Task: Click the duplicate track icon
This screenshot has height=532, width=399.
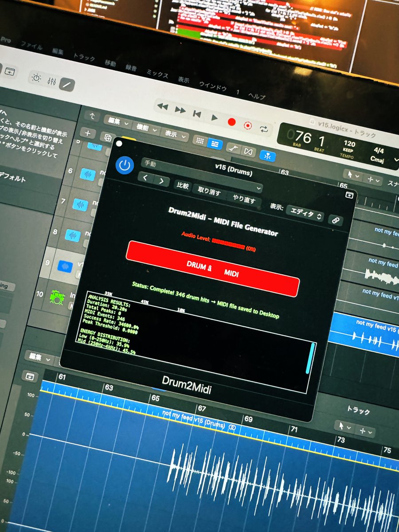Action: coord(108,138)
